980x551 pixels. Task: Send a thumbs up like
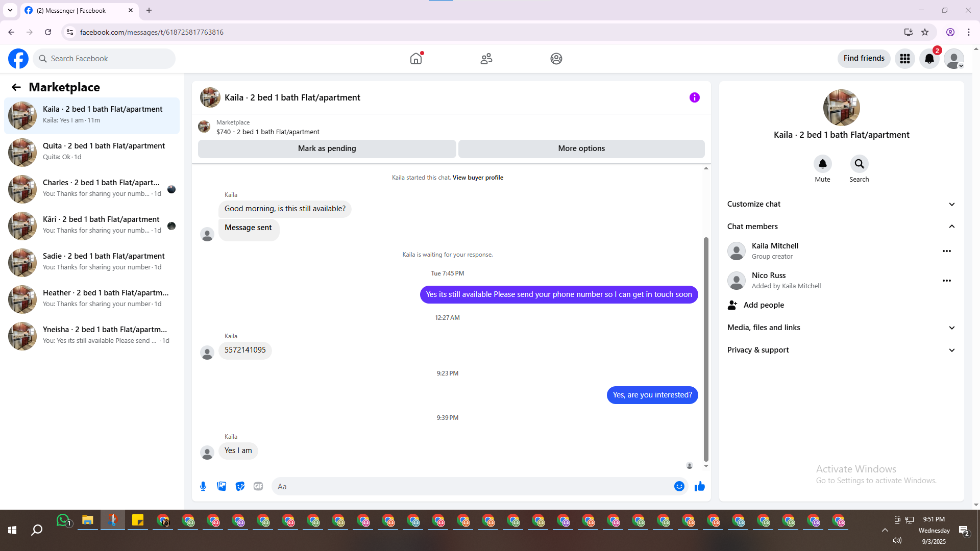tap(700, 486)
